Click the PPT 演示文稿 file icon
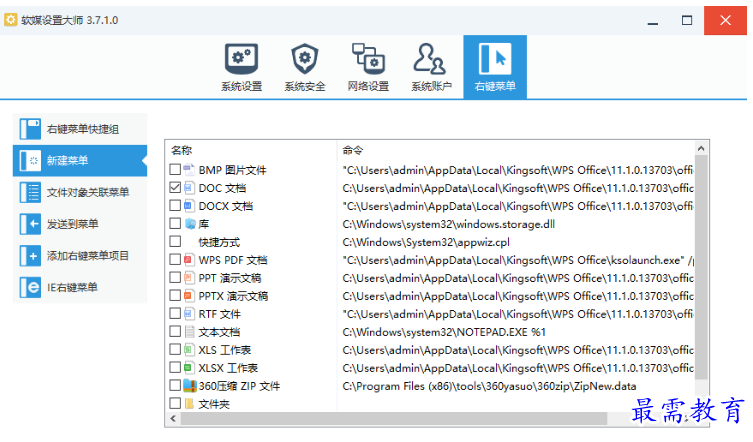Image resolution: width=753 pixels, height=442 pixels. [189, 278]
